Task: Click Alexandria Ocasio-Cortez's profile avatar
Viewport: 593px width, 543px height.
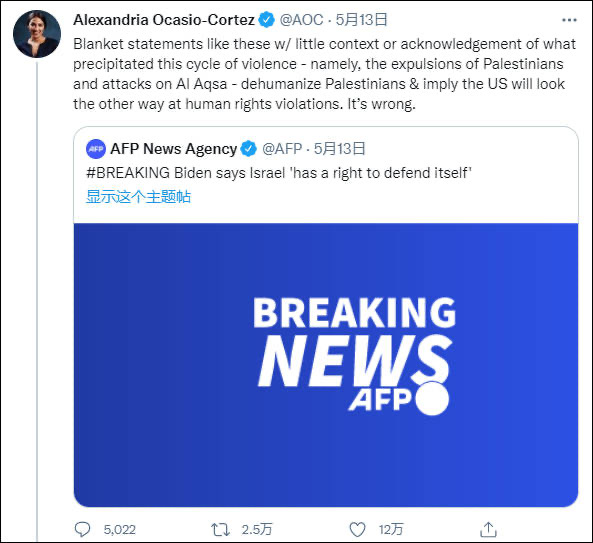Action: pos(37,34)
